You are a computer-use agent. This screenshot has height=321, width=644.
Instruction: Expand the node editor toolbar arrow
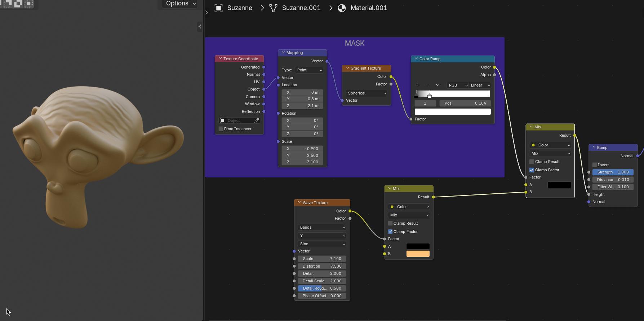(x=206, y=12)
